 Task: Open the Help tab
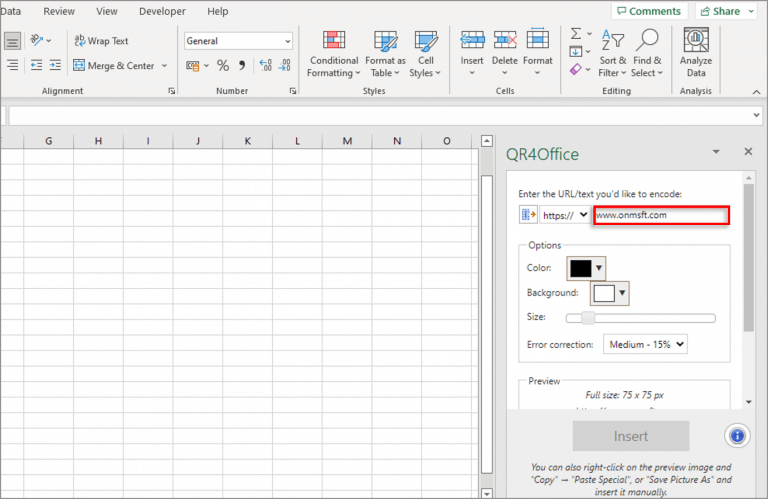coord(217,11)
